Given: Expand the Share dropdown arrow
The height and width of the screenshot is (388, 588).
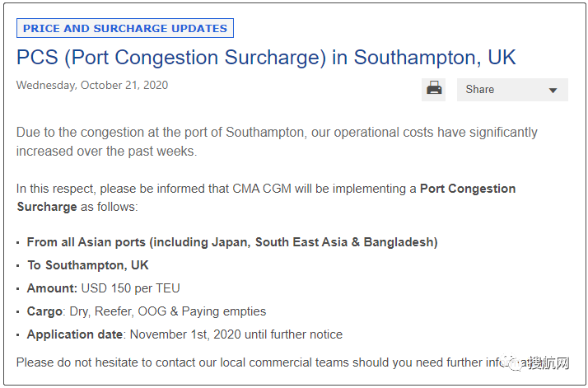Looking at the screenshot, I should (x=553, y=90).
